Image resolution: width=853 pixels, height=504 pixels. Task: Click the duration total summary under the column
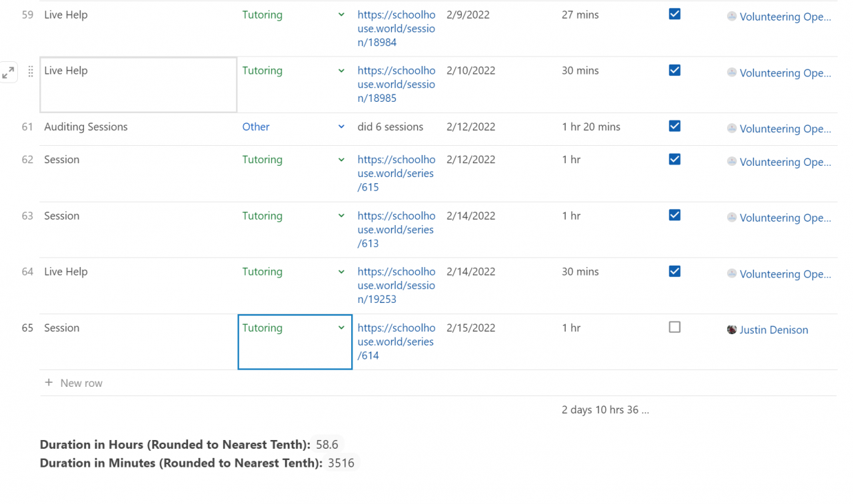coord(605,410)
